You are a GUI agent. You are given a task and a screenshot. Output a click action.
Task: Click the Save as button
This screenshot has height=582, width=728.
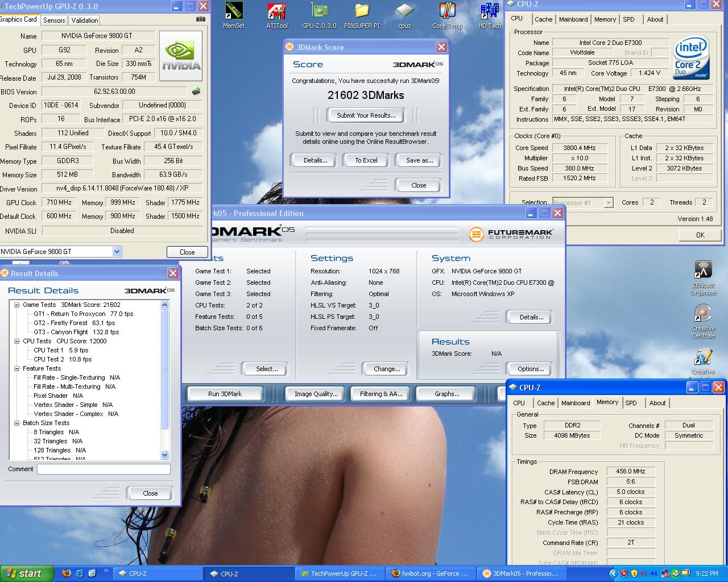419,160
